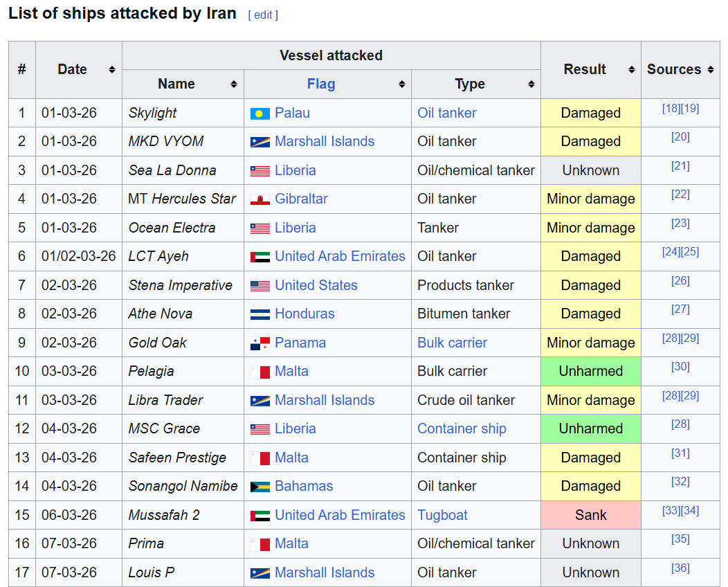The width and height of the screenshot is (728, 587).
Task: Open citation [27] reference
Action: [680, 309]
